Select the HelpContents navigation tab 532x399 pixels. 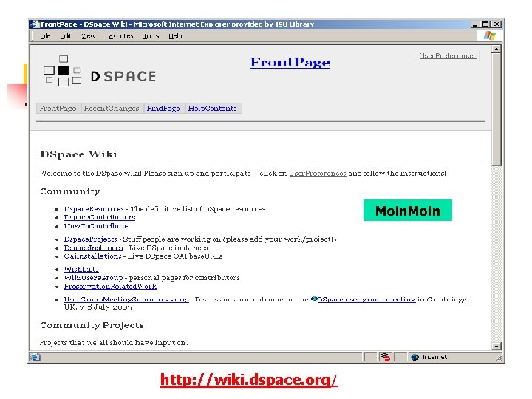coord(212,109)
